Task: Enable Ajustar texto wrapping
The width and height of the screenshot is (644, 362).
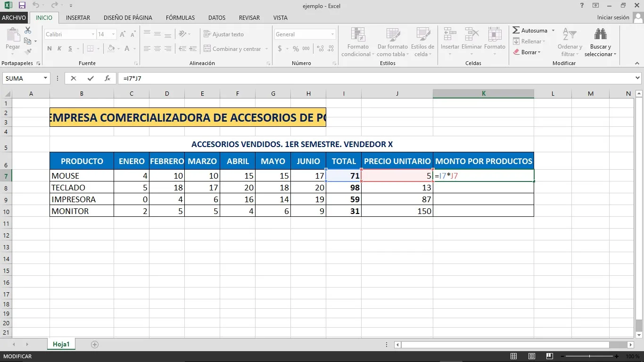Action: pos(224,34)
